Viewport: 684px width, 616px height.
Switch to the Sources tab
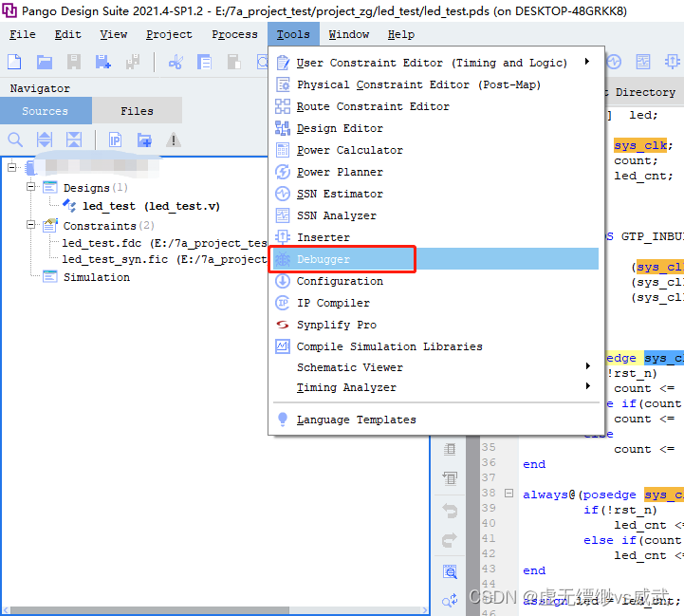46,111
